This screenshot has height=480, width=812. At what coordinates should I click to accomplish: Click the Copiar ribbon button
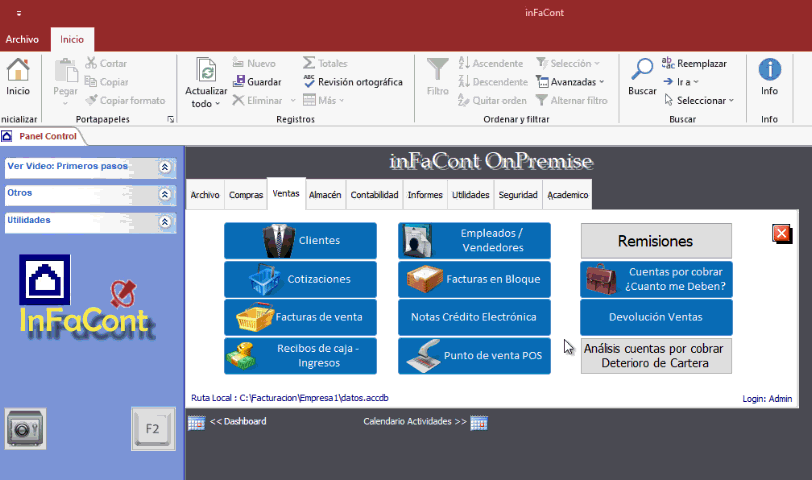click(x=106, y=82)
